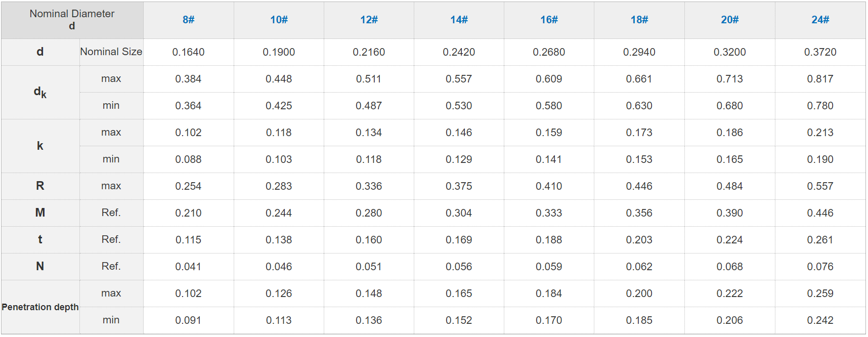Image resolution: width=868 pixels, height=337 pixels.
Task: Select the 18# size link
Action: (639, 20)
